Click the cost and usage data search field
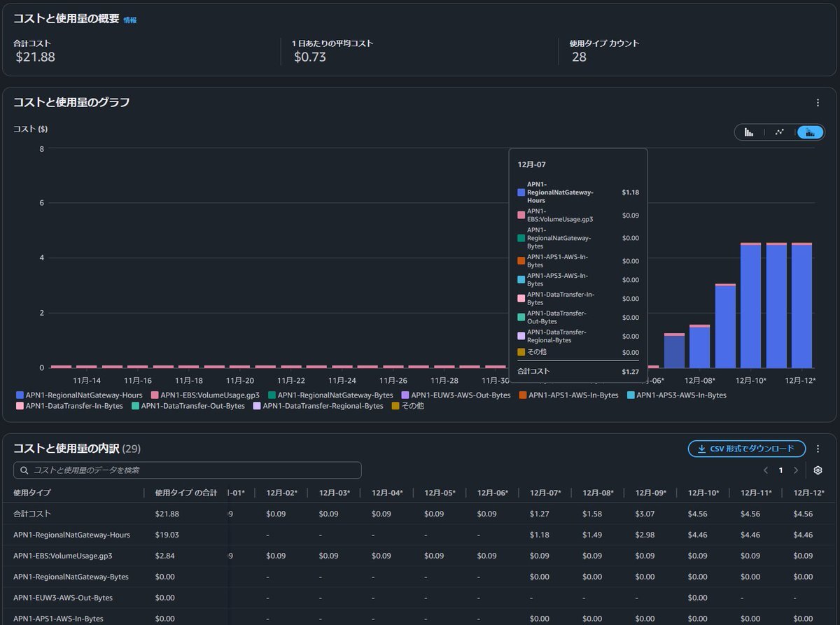The height and width of the screenshot is (625, 840). (x=188, y=470)
